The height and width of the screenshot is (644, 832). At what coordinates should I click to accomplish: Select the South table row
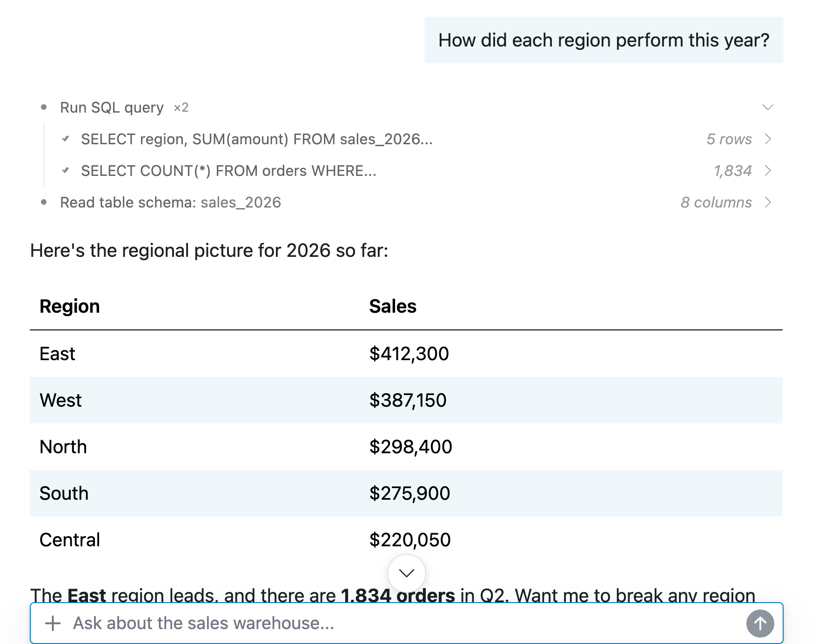(x=406, y=493)
